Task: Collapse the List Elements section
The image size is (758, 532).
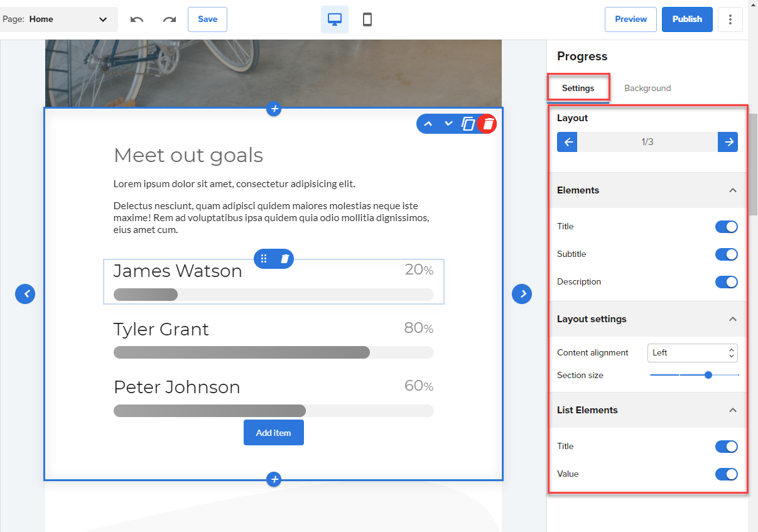Action: (732, 410)
